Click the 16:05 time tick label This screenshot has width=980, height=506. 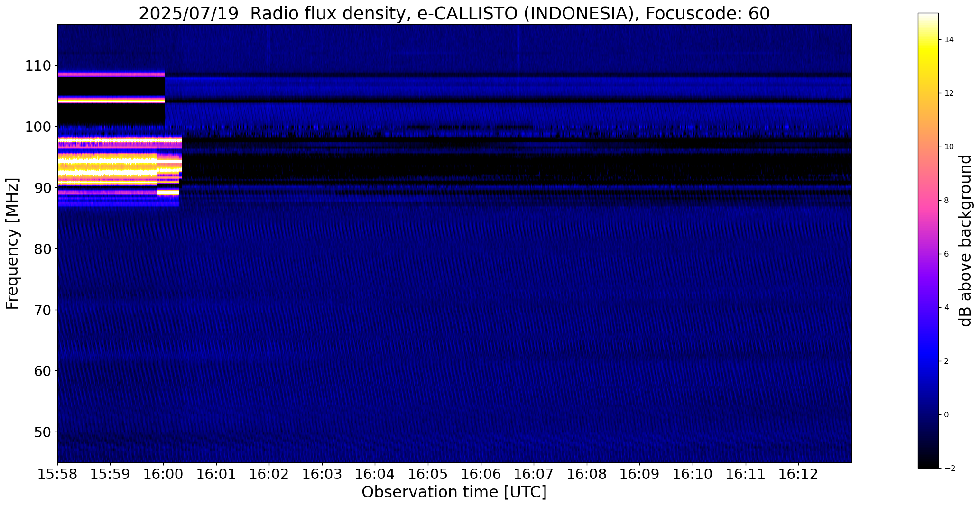pos(428,474)
